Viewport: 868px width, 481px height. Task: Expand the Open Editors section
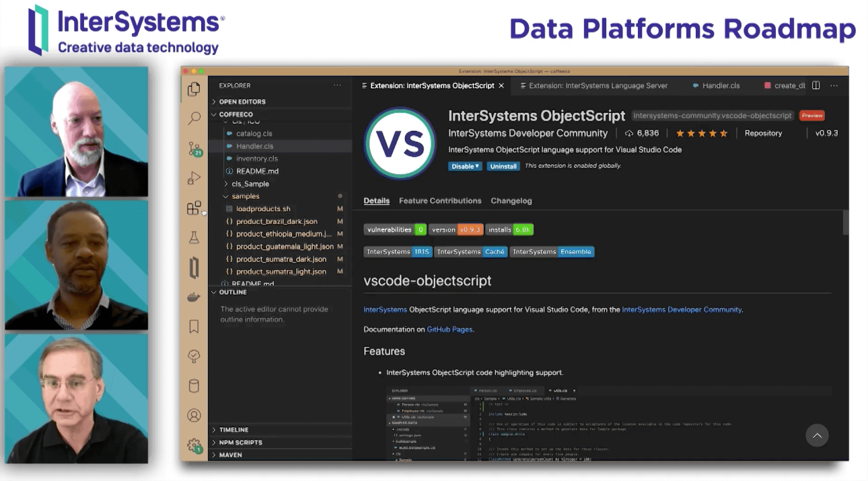point(242,102)
